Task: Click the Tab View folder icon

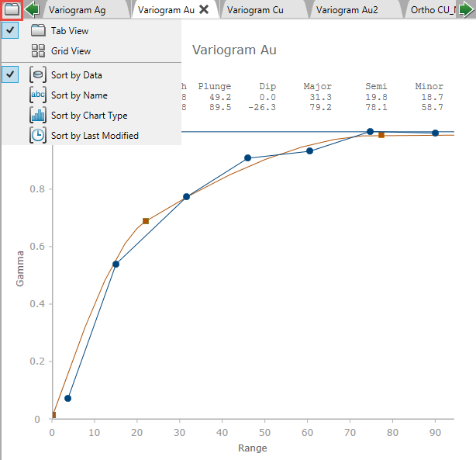Action: pos(38,30)
